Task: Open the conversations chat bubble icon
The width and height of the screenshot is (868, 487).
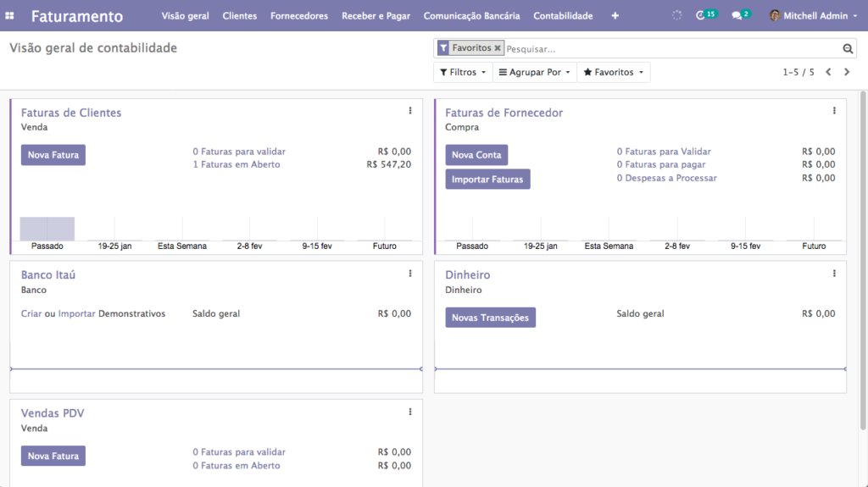Action: coord(741,15)
